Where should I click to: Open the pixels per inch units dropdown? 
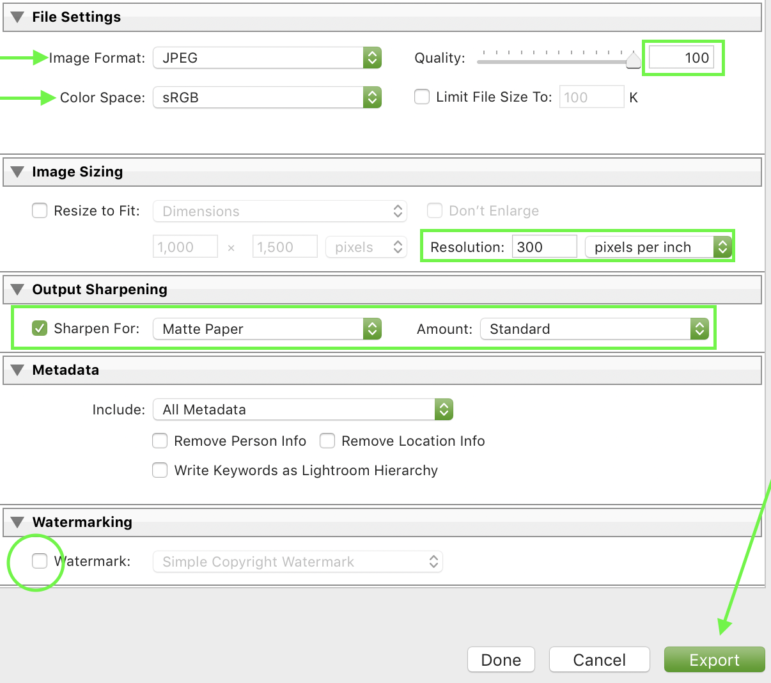(x=658, y=247)
